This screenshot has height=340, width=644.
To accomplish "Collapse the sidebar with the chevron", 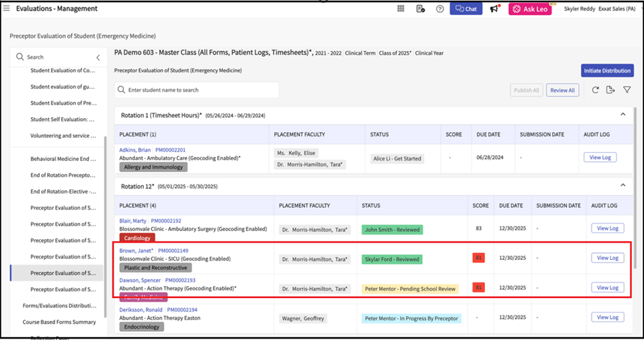I will 98,58.
